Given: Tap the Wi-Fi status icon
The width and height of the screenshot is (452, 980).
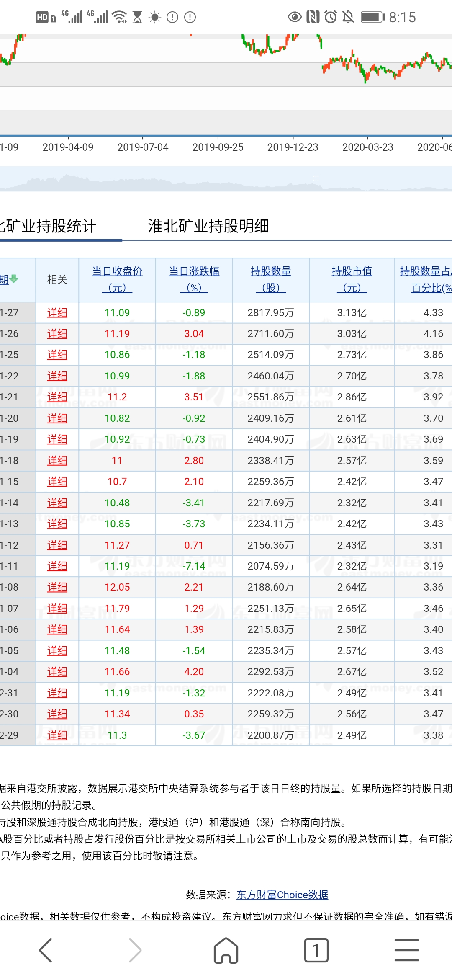Looking at the screenshot, I should click(x=121, y=17).
